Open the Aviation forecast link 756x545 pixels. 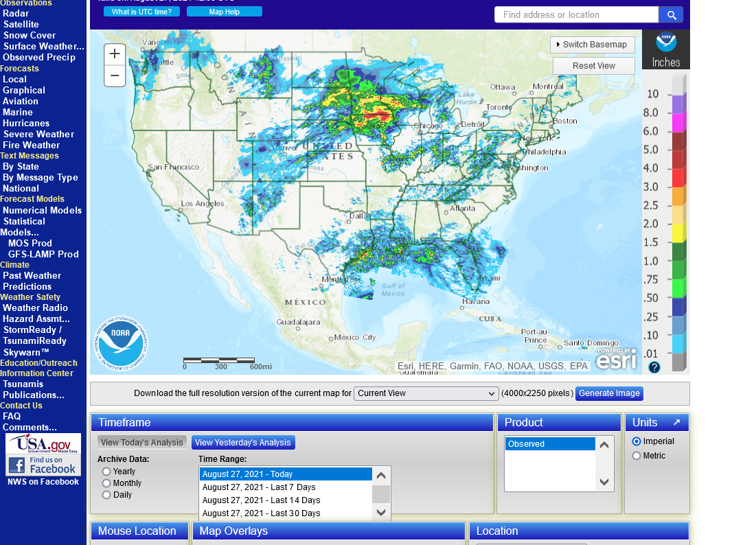[x=20, y=101]
